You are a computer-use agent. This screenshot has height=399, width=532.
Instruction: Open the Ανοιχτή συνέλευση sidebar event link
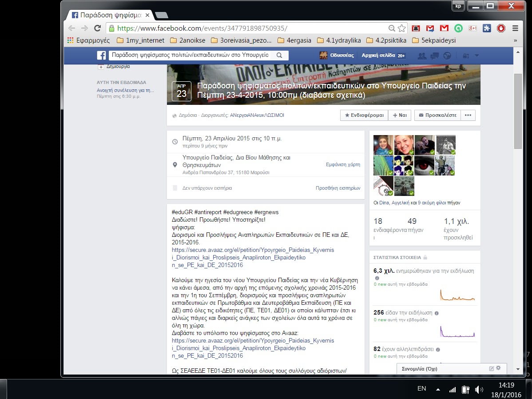125,90
